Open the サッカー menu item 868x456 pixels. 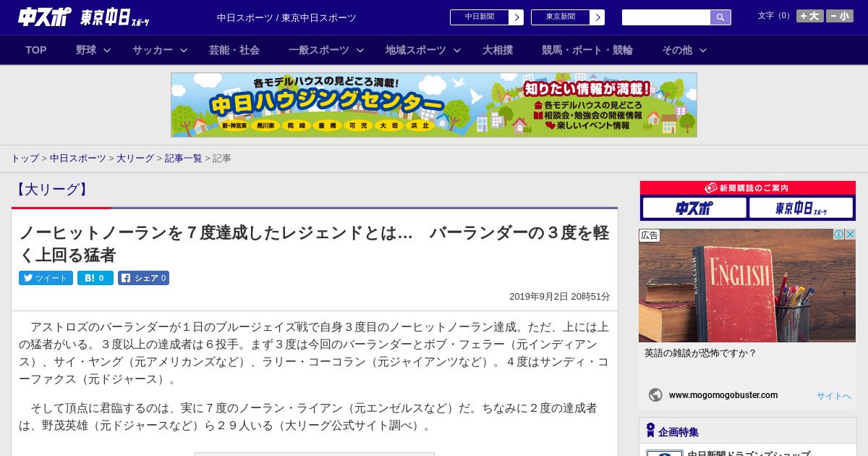(x=153, y=50)
